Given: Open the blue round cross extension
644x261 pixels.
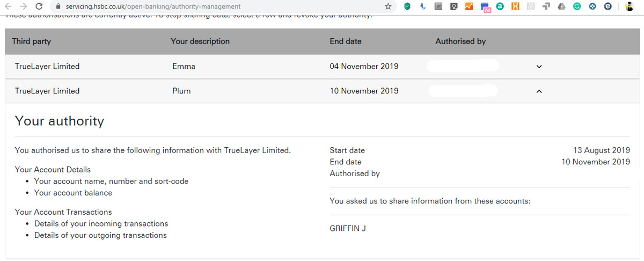Looking at the screenshot, I should point(592,6).
